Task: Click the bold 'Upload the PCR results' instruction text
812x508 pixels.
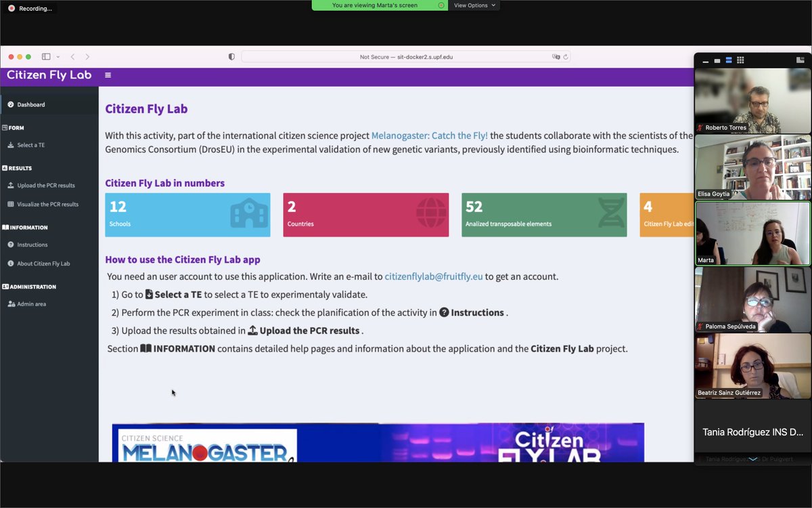Action: [x=309, y=331]
